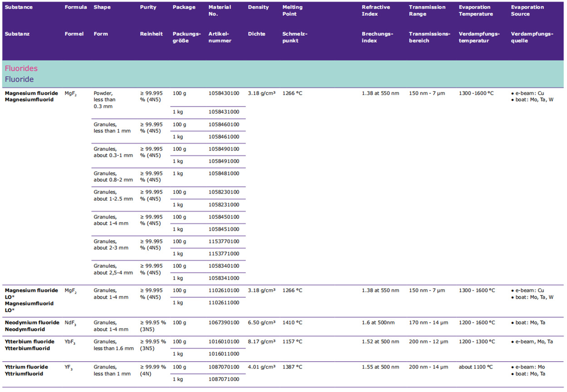Select the Material No. column header
This screenshot has width=567, height=392.
(220, 10)
